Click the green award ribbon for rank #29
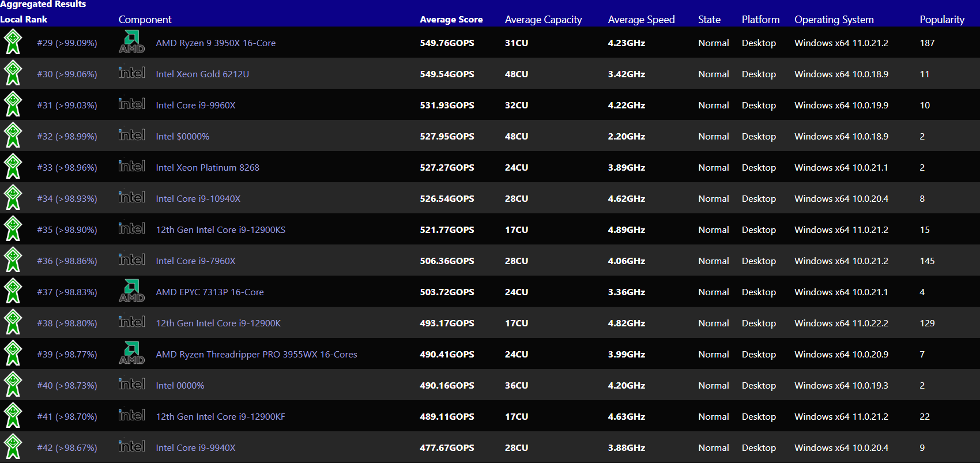Screen dimensions: 980x463 [13, 42]
